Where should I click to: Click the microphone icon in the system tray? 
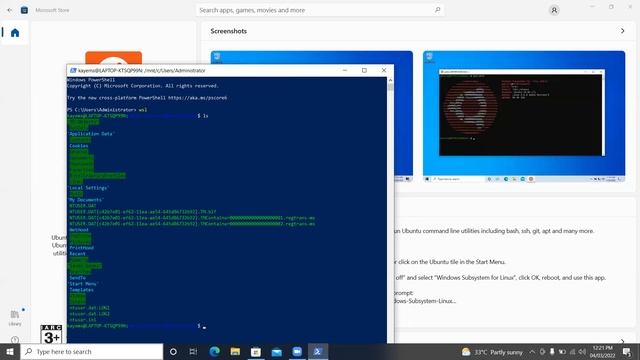point(552,352)
